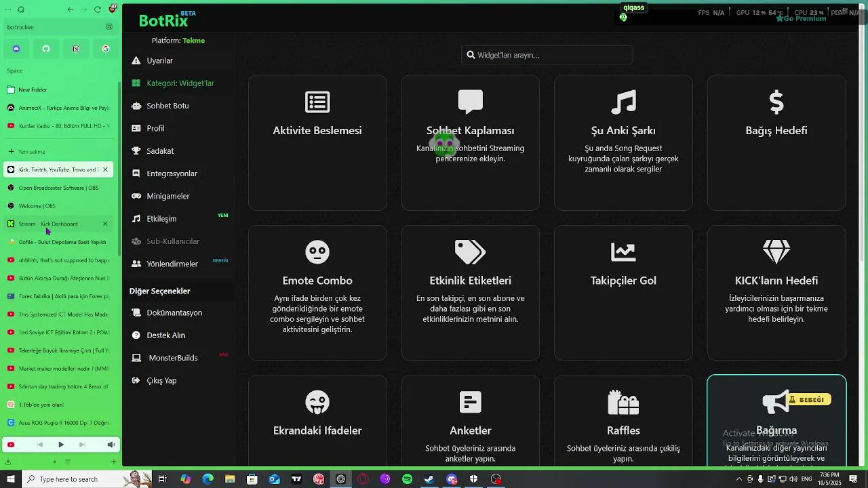
Task: Skip to next track in sidebar player
Action: (82, 445)
